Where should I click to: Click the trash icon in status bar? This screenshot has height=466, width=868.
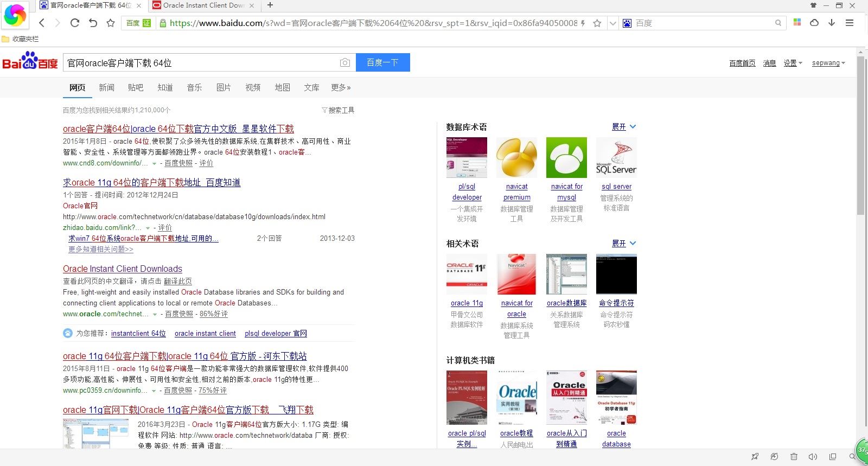[794, 457]
